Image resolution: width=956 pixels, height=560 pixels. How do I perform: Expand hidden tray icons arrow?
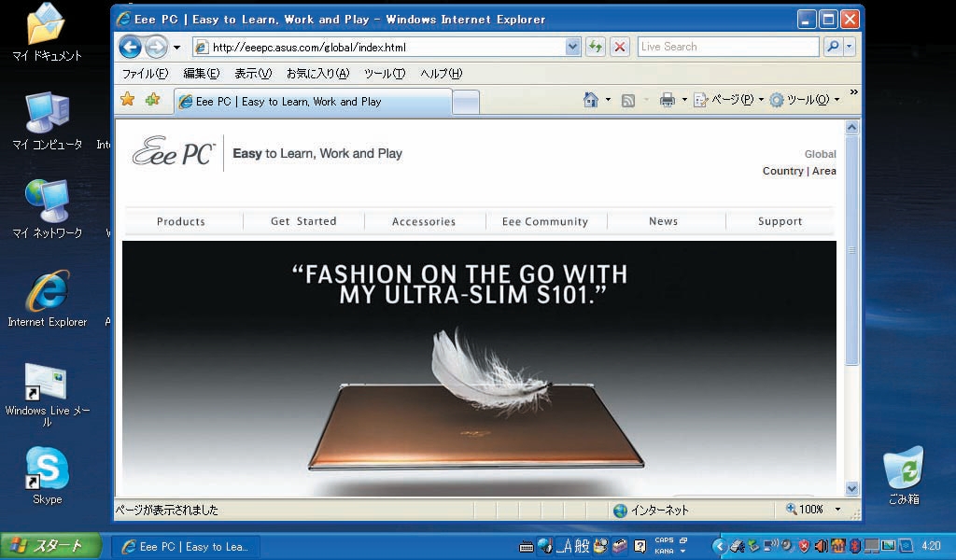tap(720, 546)
